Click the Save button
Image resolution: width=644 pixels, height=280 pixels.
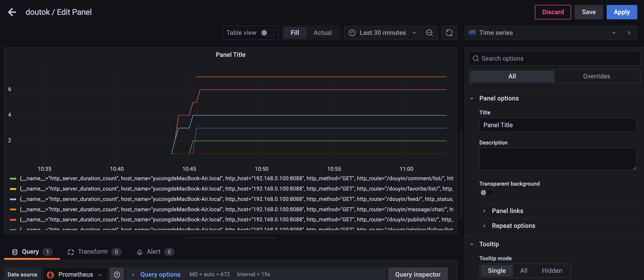point(588,12)
